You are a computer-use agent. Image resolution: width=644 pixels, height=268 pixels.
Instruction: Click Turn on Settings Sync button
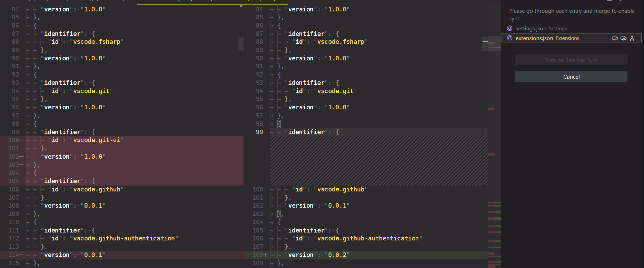(571, 60)
